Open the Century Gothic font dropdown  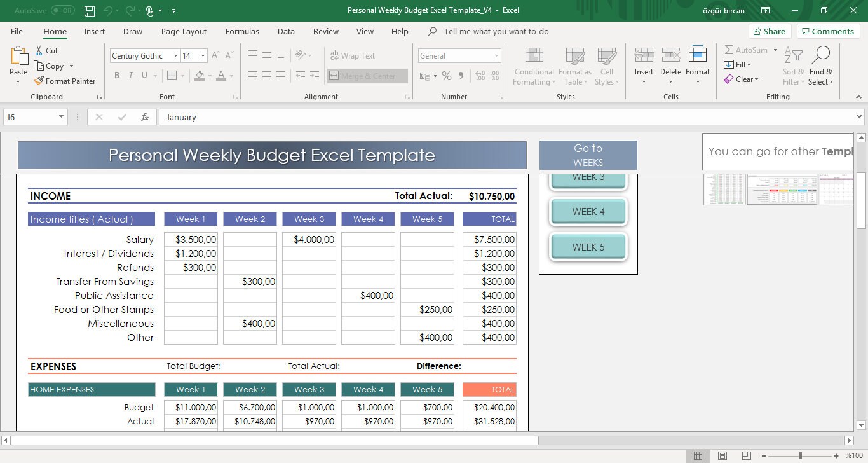(x=175, y=55)
